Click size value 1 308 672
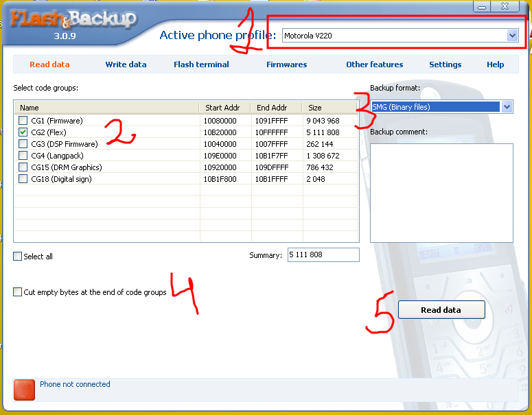Viewport: 532px width, 415px height. (323, 156)
